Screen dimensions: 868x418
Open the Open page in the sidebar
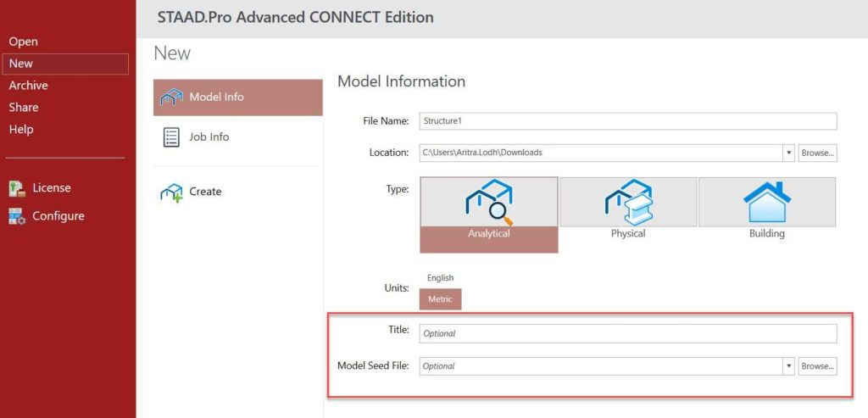[23, 42]
